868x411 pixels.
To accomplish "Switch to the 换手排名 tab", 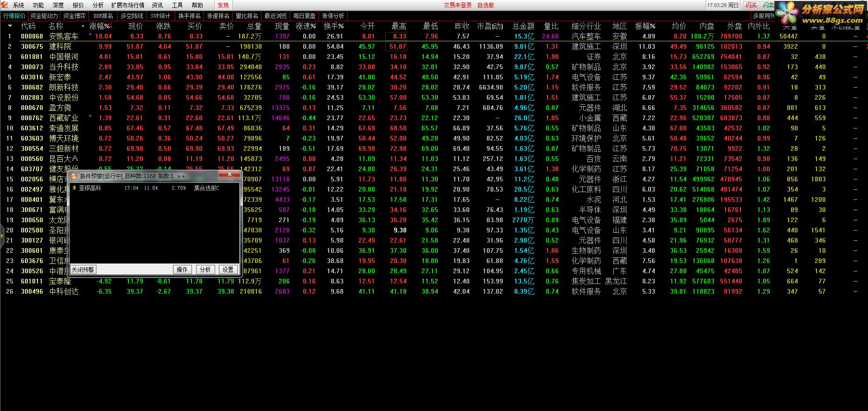I will pyautogui.click(x=189, y=16).
